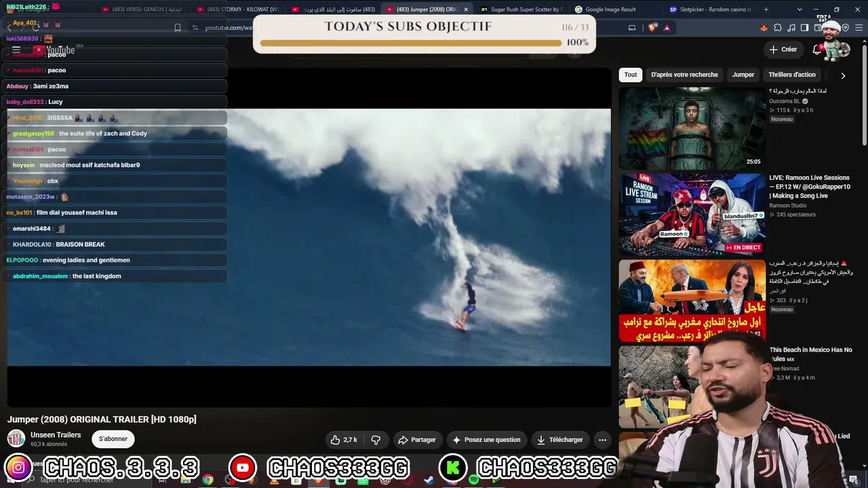
Task: Open "This Beach in Mexico Has No Rules" title
Action: click(810, 354)
